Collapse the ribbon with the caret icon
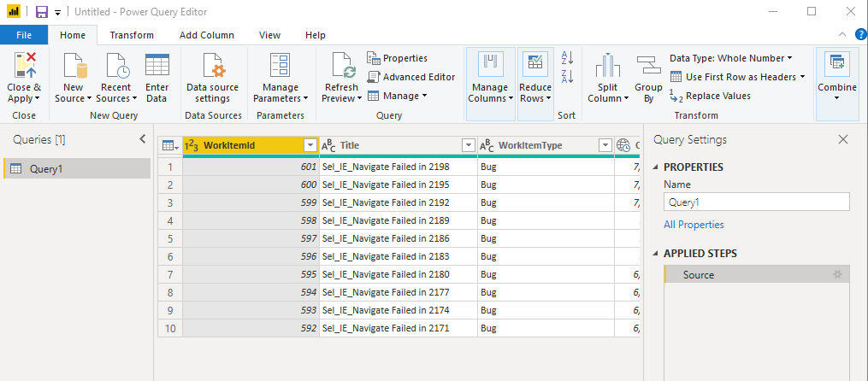The width and height of the screenshot is (868, 381). click(x=842, y=35)
